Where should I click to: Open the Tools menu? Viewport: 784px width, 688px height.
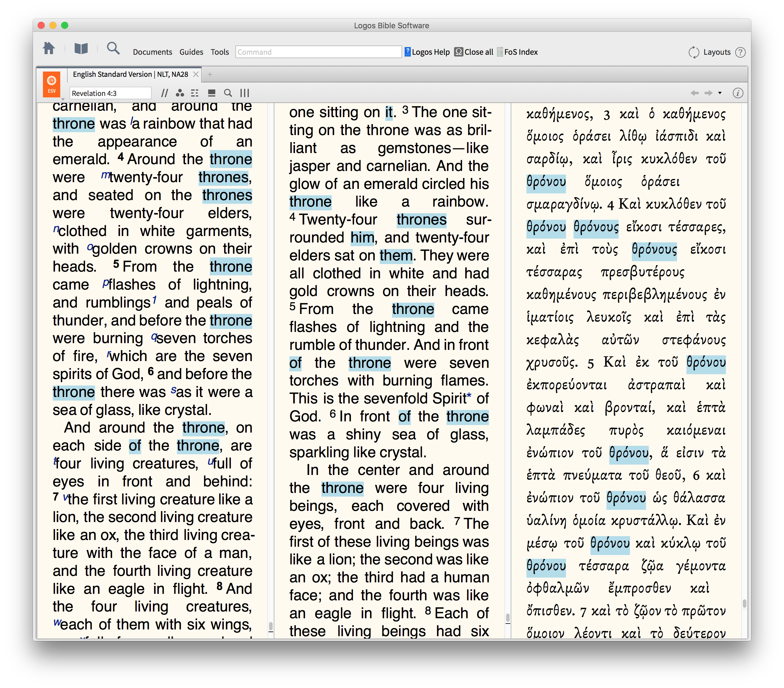[x=219, y=52]
